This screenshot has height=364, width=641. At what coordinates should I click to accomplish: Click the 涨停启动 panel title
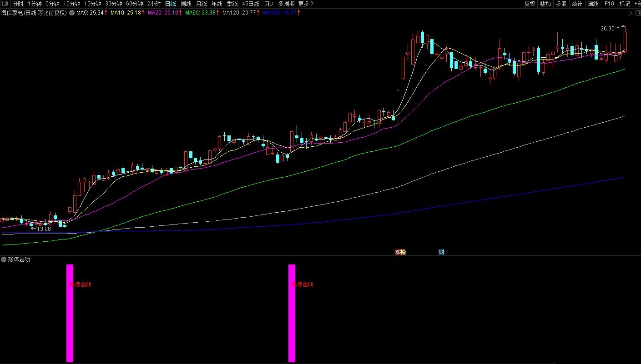coord(19,259)
